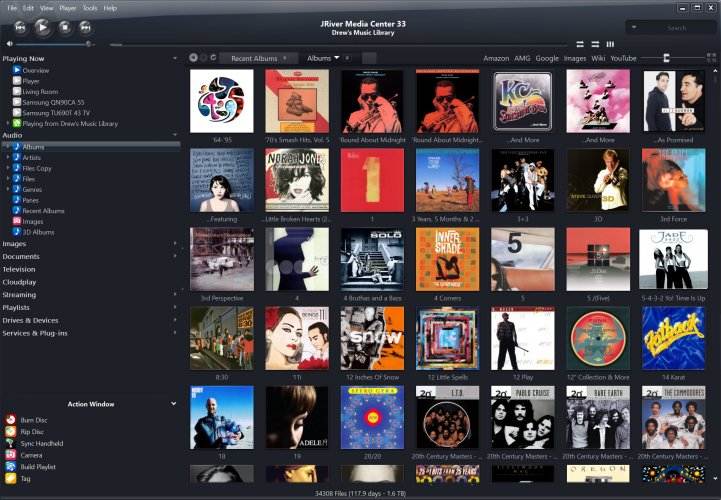
Task: Collapse the Action Window chevron
Action: pyautogui.click(x=173, y=404)
